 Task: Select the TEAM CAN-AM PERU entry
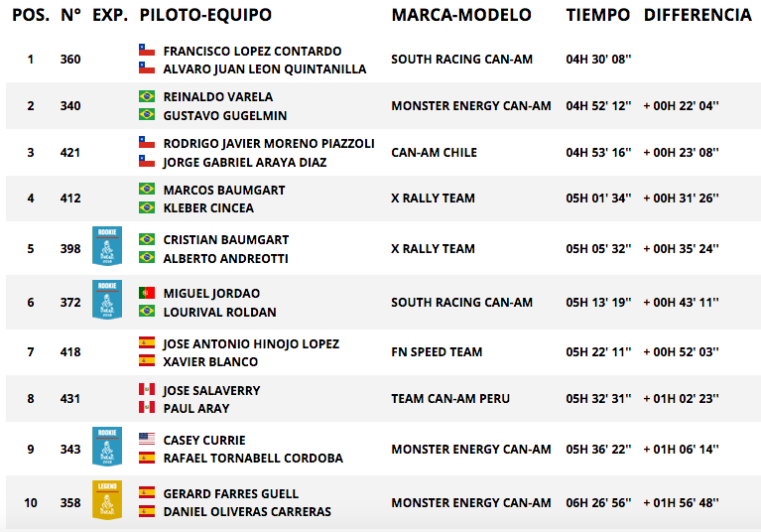tap(450, 399)
